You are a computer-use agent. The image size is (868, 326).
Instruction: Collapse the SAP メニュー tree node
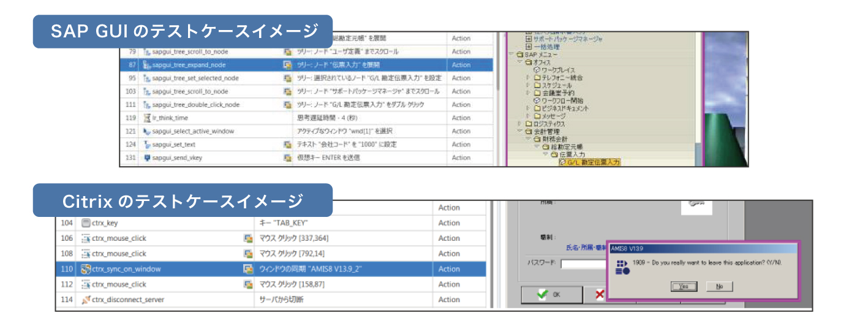512,55
